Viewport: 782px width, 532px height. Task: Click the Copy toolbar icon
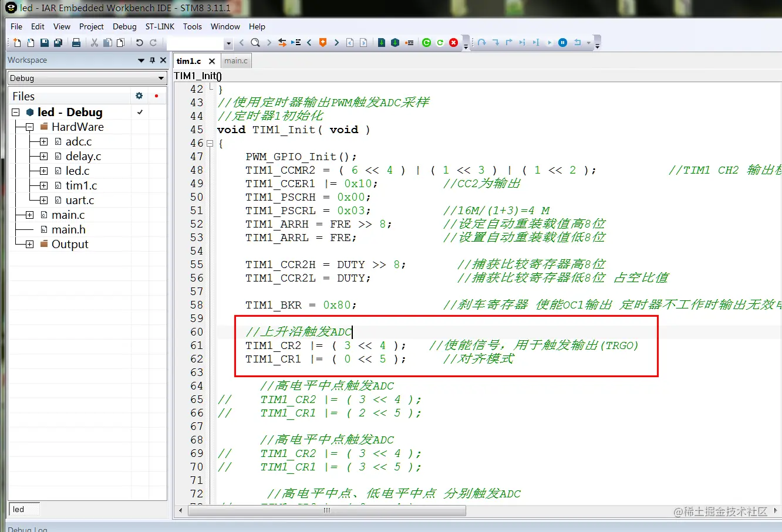pos(107,42)
